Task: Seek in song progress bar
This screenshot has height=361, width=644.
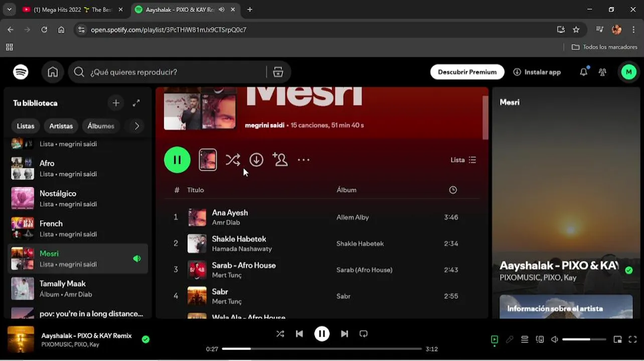Action: pyautogui.click(x=322, y=349)
